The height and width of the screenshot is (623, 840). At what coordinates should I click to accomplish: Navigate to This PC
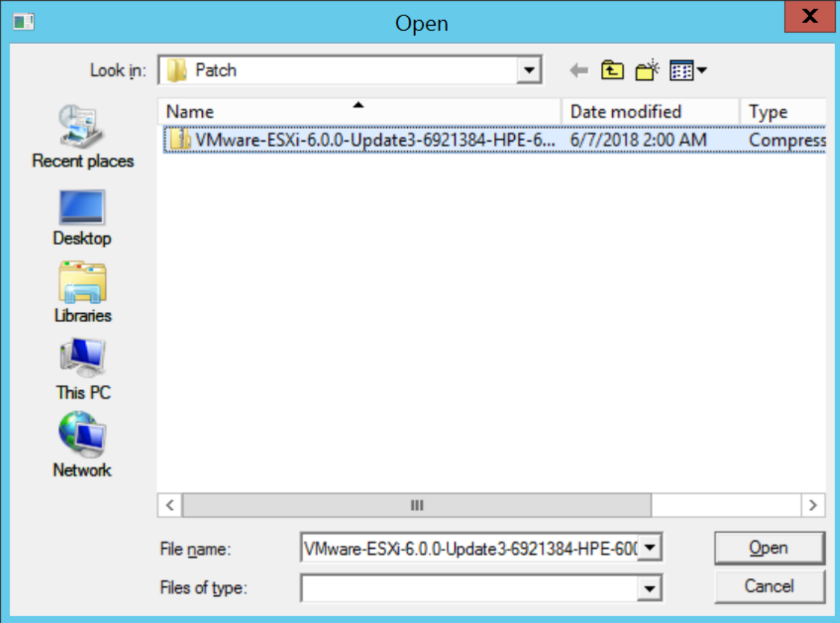pos(82,369)
